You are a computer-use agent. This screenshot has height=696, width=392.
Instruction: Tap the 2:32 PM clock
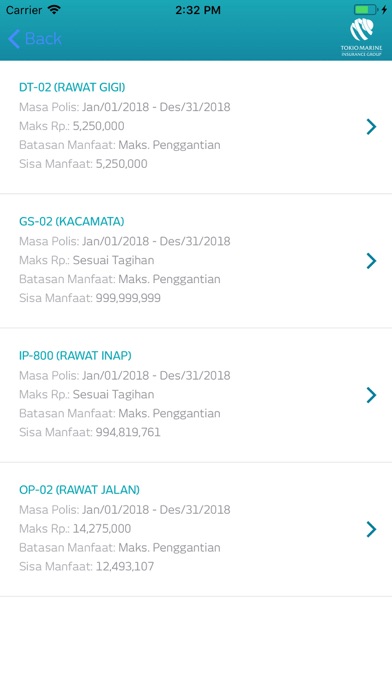198,10
